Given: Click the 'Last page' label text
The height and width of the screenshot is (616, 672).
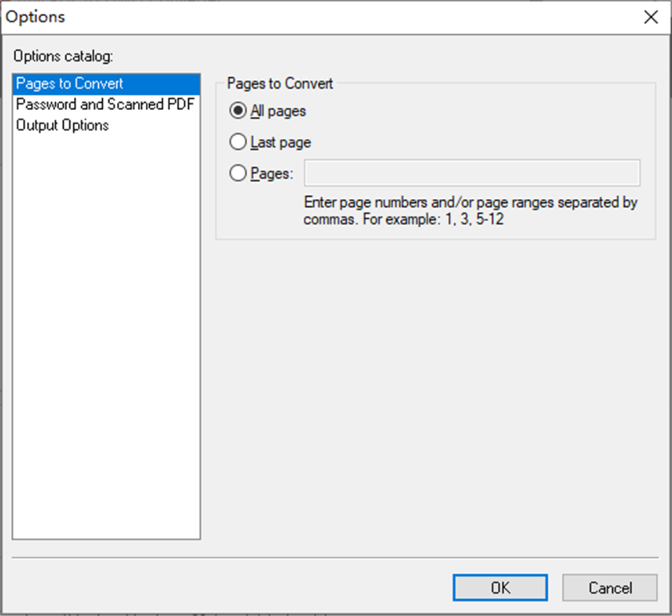Looking at the screenshot, I should click(x=281, y=142).
